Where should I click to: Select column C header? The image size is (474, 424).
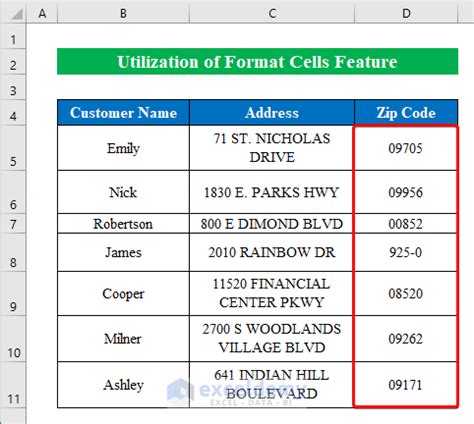272,13
